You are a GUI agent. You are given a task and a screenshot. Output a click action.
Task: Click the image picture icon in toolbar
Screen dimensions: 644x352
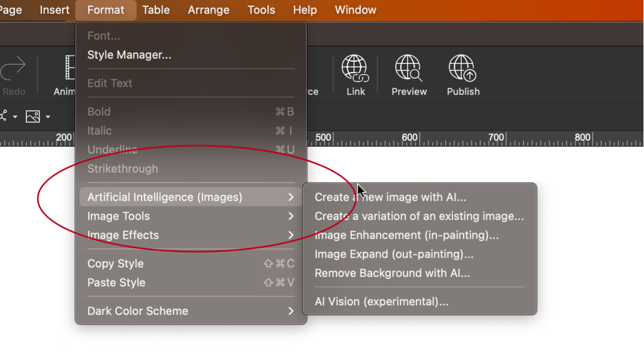point(33,117)
